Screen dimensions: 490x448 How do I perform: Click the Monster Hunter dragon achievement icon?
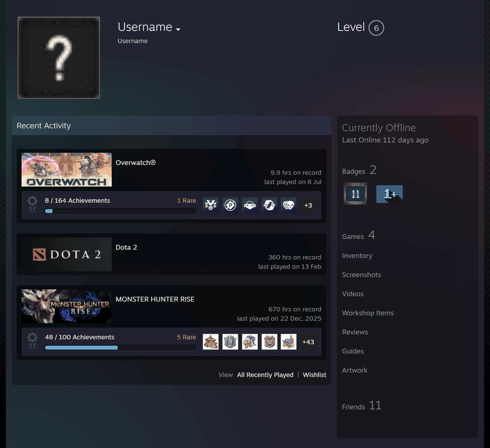coord(250,342)
